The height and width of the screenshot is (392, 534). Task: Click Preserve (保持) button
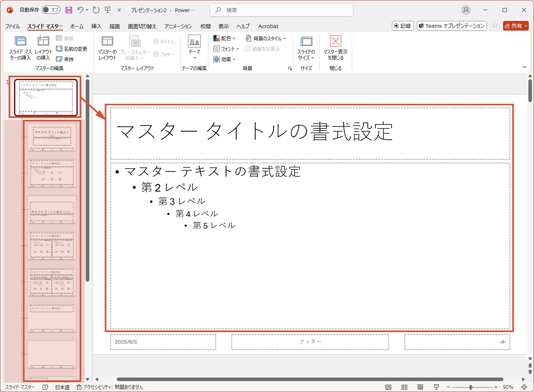coord(65,59)
